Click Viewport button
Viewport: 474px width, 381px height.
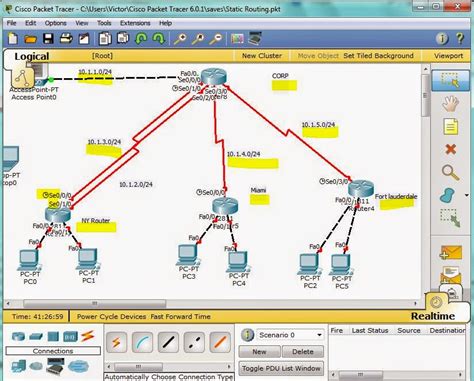(x=448, y=56)
